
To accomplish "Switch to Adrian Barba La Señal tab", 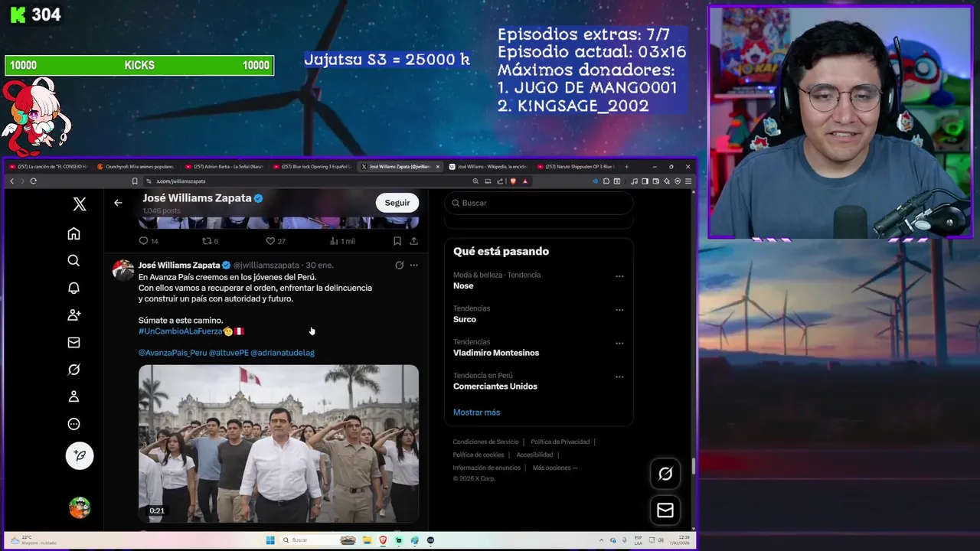I will point(224,167).
